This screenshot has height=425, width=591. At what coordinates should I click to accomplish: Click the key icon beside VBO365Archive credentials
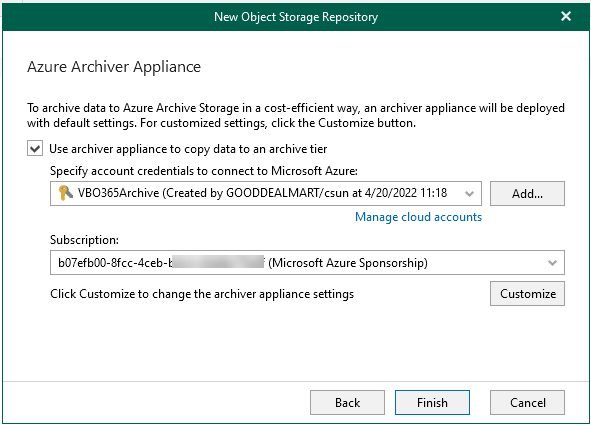click(66, 193)
